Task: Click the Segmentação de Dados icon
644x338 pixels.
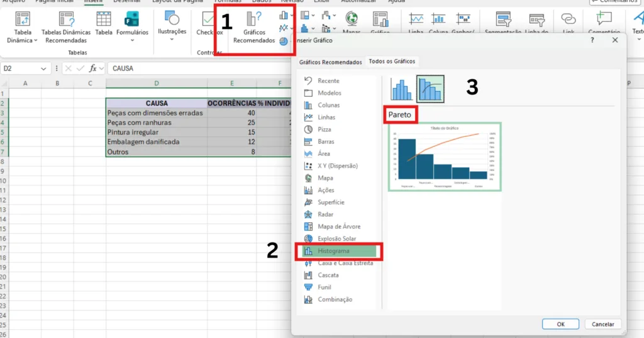Action: [503, 19]
